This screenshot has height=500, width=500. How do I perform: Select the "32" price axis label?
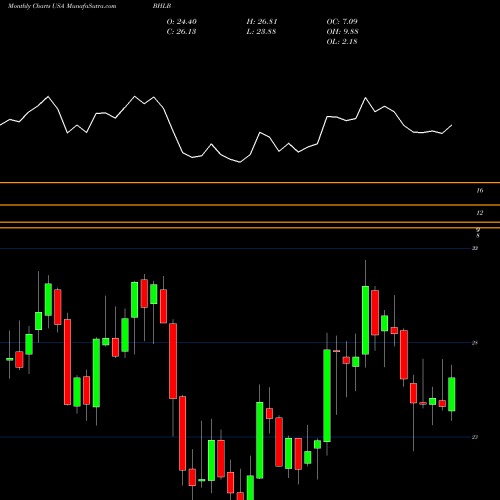tap(475, 248)
